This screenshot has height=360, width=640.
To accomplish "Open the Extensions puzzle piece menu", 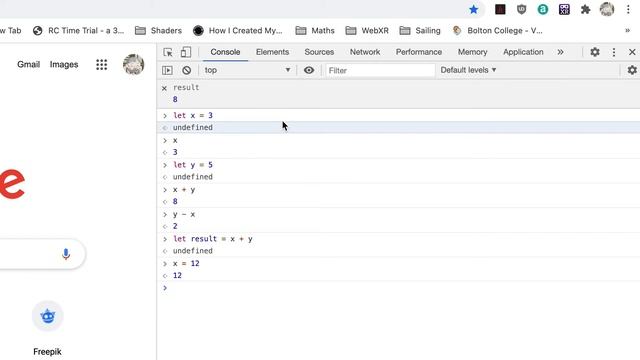I will (x=586, y=9).
